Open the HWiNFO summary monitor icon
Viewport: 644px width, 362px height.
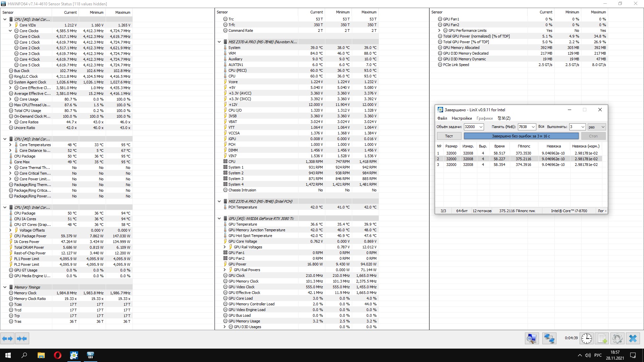pyautogui.click(x=532, y=339)
